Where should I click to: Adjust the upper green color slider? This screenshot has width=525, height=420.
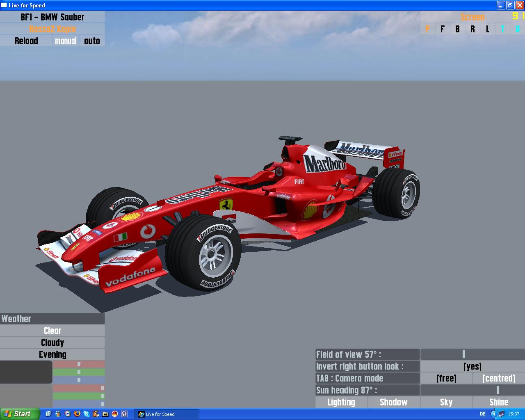[79, 372]
